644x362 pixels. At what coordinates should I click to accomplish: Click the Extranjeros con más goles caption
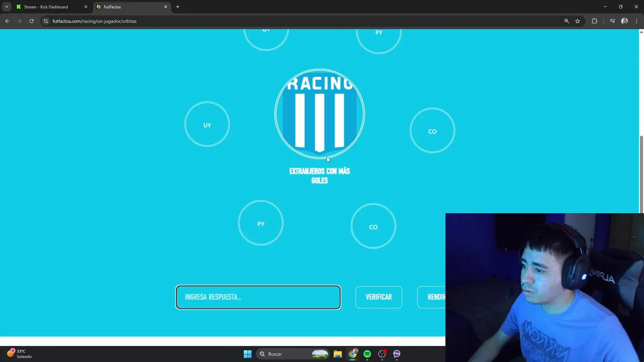pyautogui.click(x=319, y=176)
